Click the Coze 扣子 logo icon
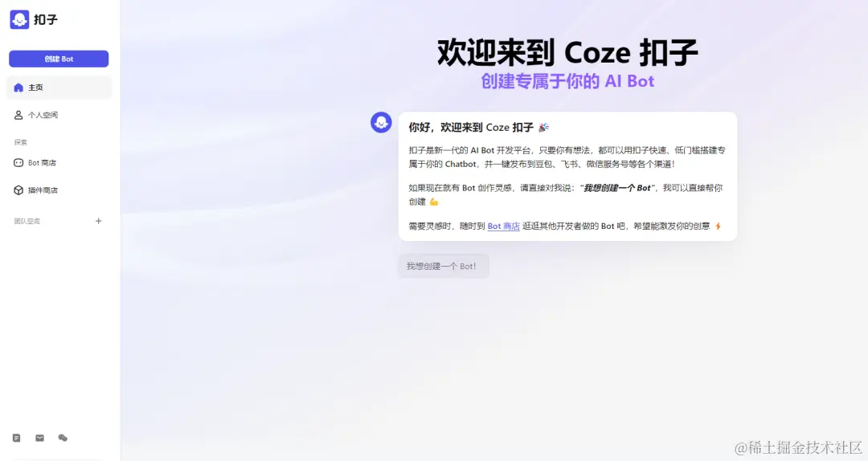Screen dimensions: 868x461 19,19
